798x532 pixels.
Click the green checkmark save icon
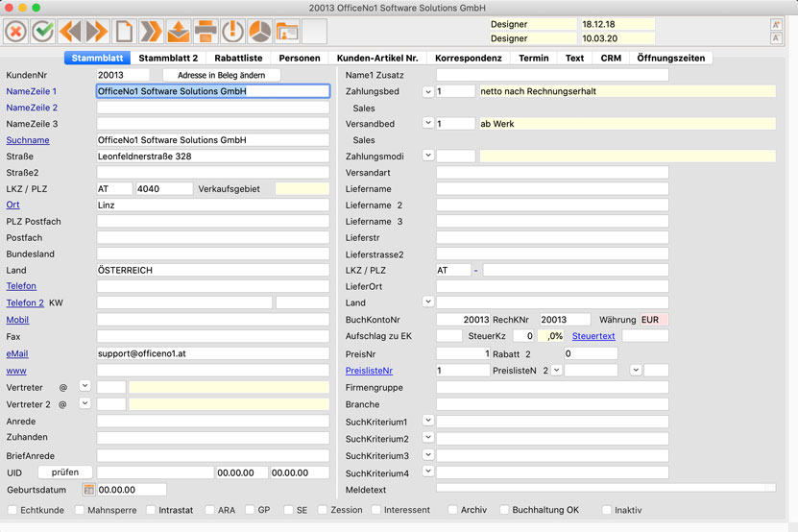click(x=43, y=32)
